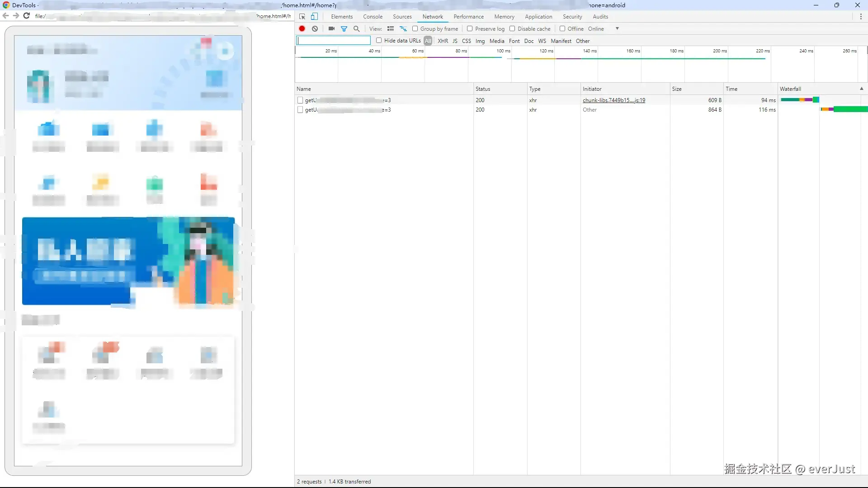The height and width of the screenshot is (488, 868).
Task: Show the overview waterfall view icon
Action: 403,28
